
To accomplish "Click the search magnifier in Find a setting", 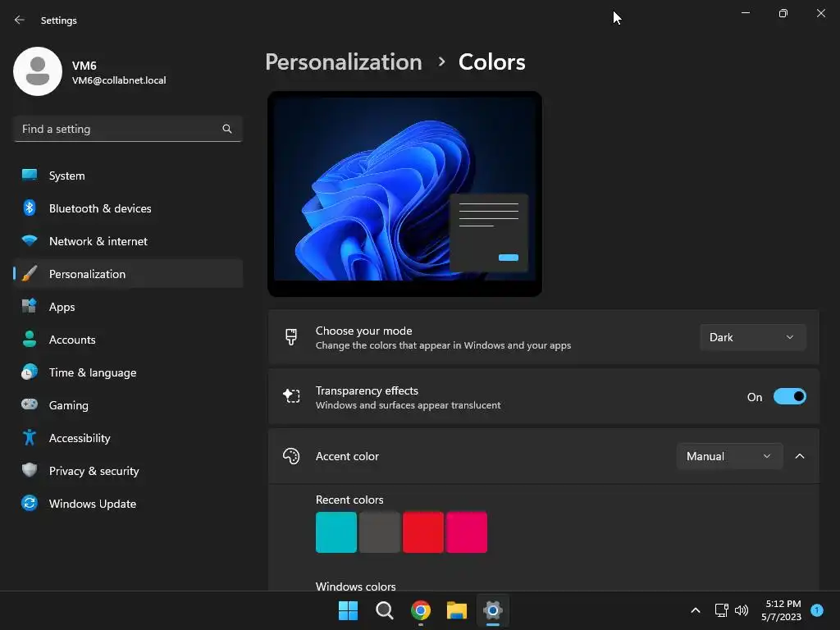I will (227, 129).
